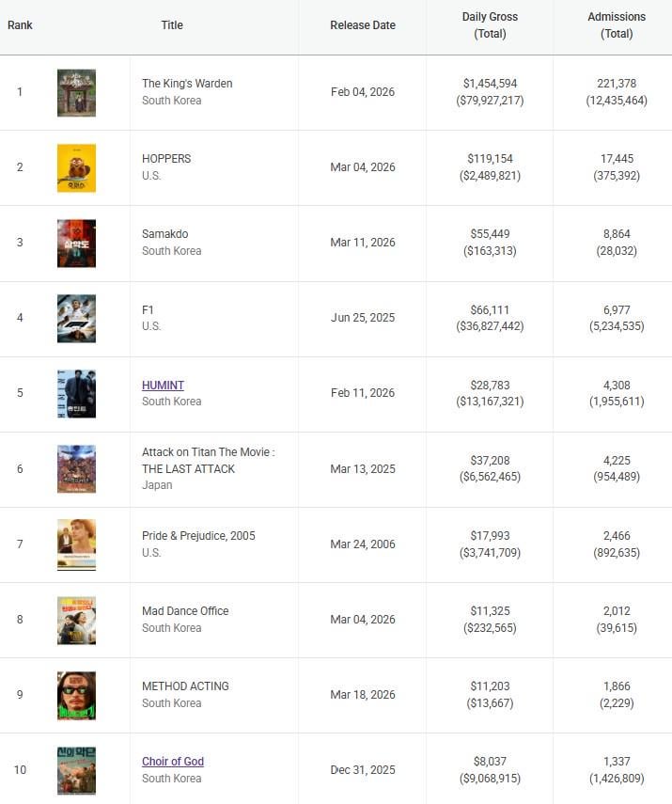Viewport: 672px width, 804px height.
Task: Click the Title column header
Action: click(172, 25)
